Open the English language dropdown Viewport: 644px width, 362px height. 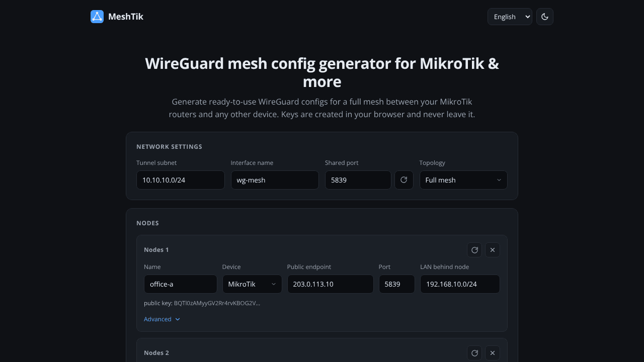tap(510, 17)
